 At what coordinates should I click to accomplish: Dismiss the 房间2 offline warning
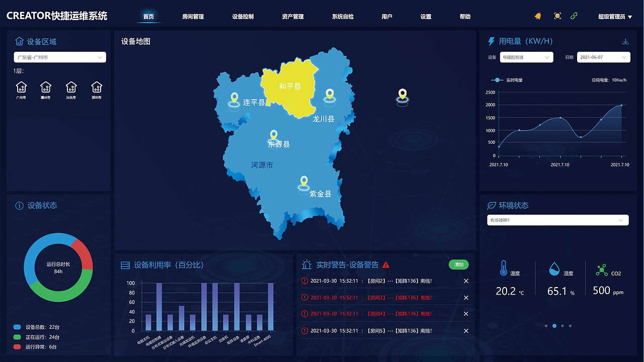click(466, 281)
